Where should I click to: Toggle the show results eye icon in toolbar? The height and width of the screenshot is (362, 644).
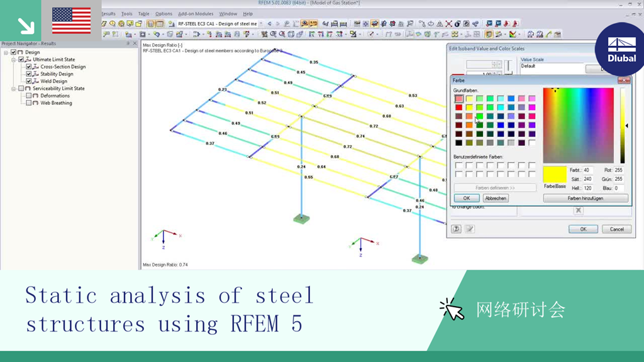click(304, 24)
